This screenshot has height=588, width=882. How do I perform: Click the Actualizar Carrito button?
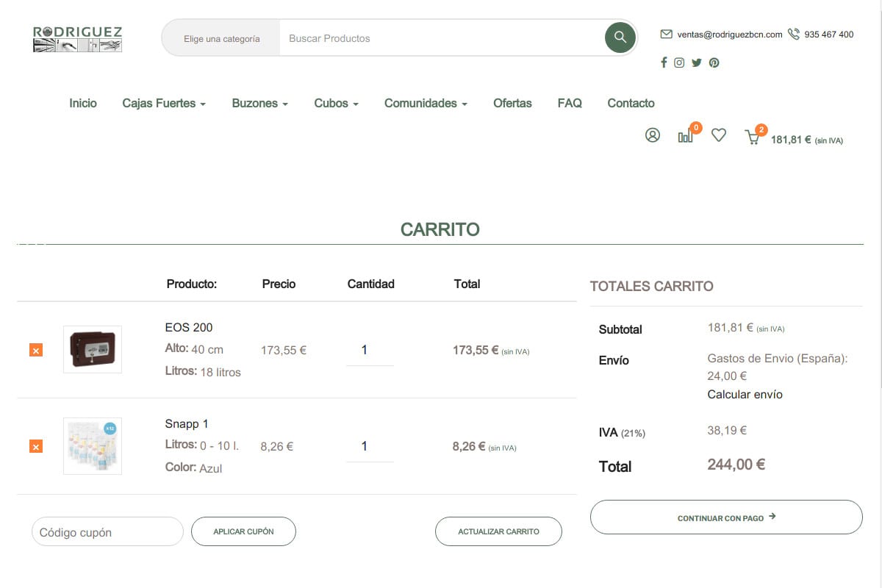point(498,531)
